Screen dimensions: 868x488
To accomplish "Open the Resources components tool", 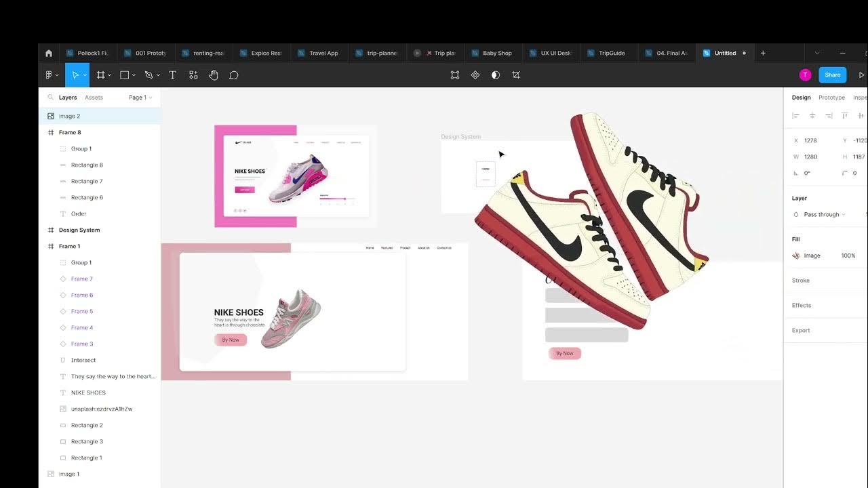I will tap(193, 75).
